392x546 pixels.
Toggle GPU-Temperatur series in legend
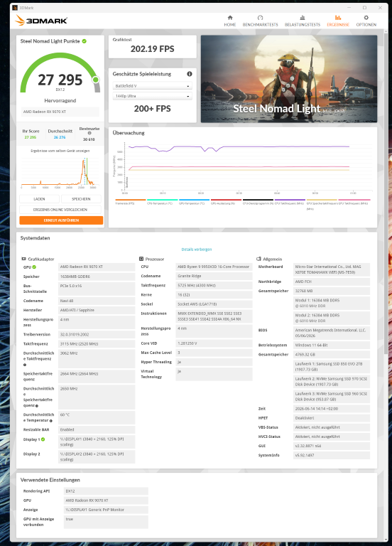[194, 202]
